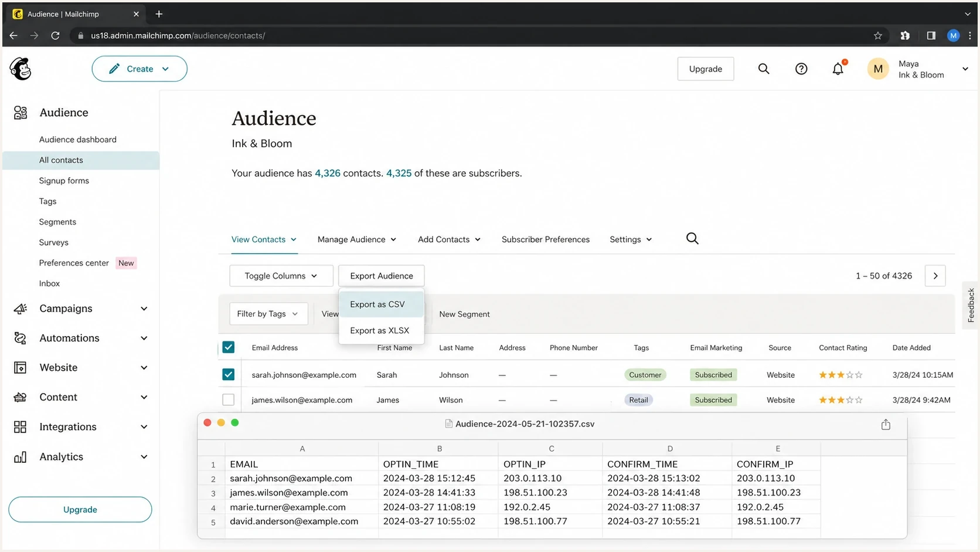This screenshot has width=980, height=552.
Task: Expand the Content sidebar section
Action: coord(144,397)
